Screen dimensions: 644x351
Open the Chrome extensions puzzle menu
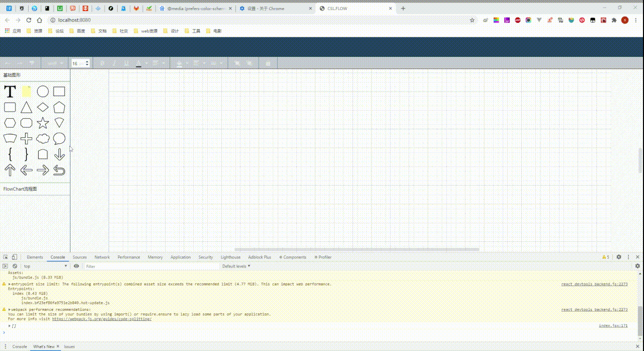tap(614, 20)
